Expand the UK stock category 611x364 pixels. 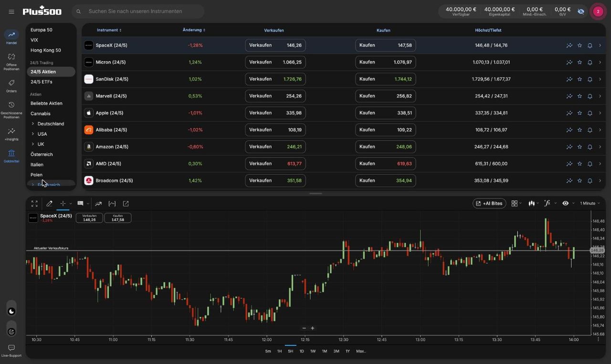pyautogui.click(x=32, y=144)
